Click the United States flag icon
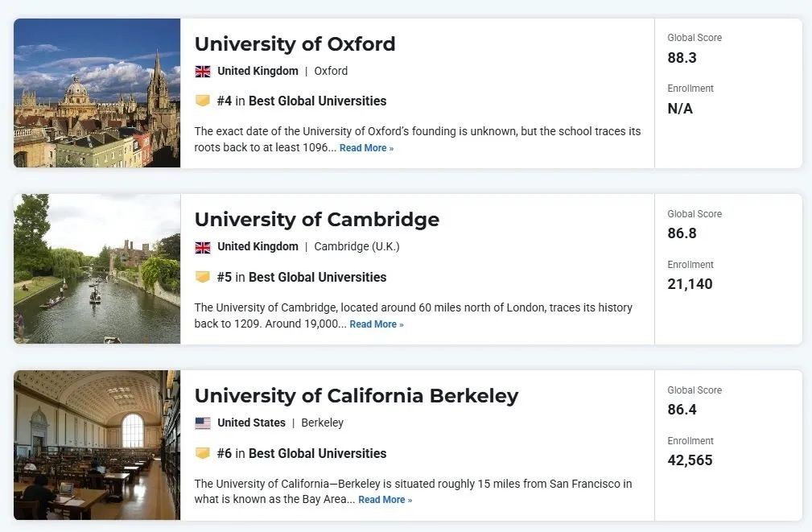The width and height of the screenshot is (812, 532). (203, 423)
